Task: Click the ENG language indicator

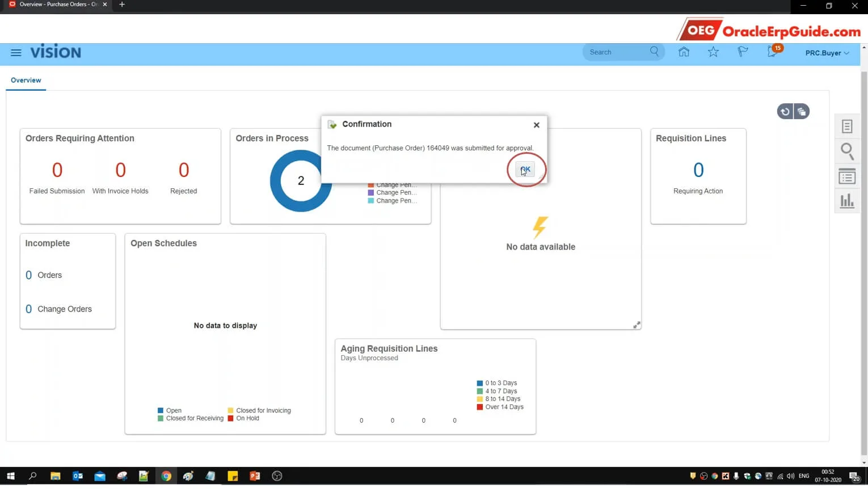Action: click(x=804, y=477)
